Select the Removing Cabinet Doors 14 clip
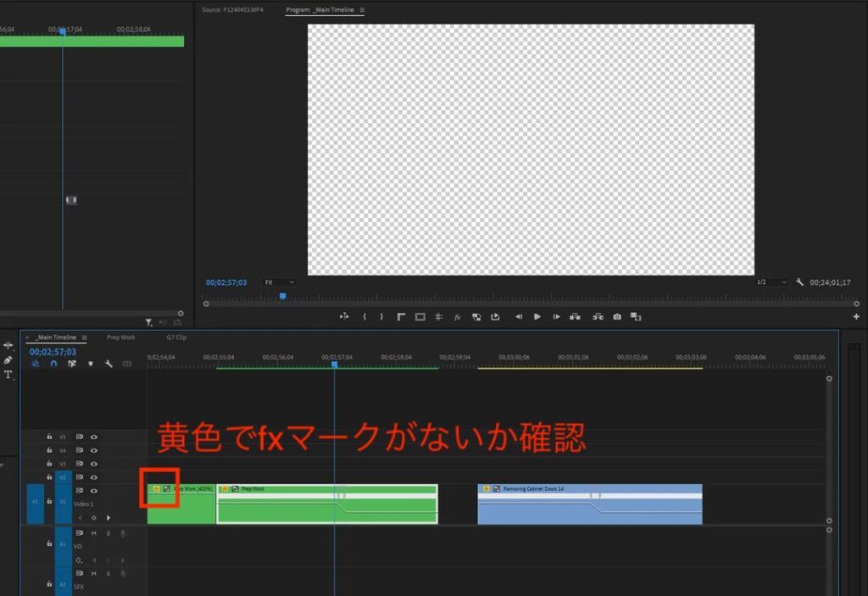The height and width of the screenshot is (596, 868). [x=589, y=503]
